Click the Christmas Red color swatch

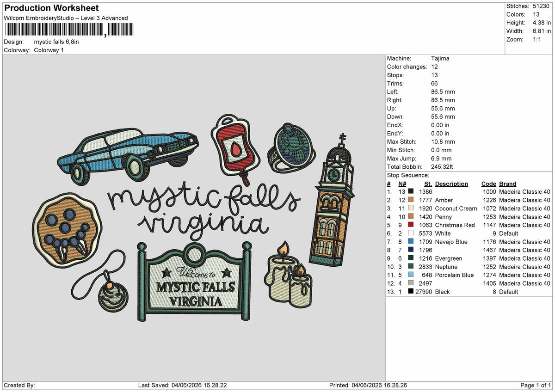[x=411, y=225]
